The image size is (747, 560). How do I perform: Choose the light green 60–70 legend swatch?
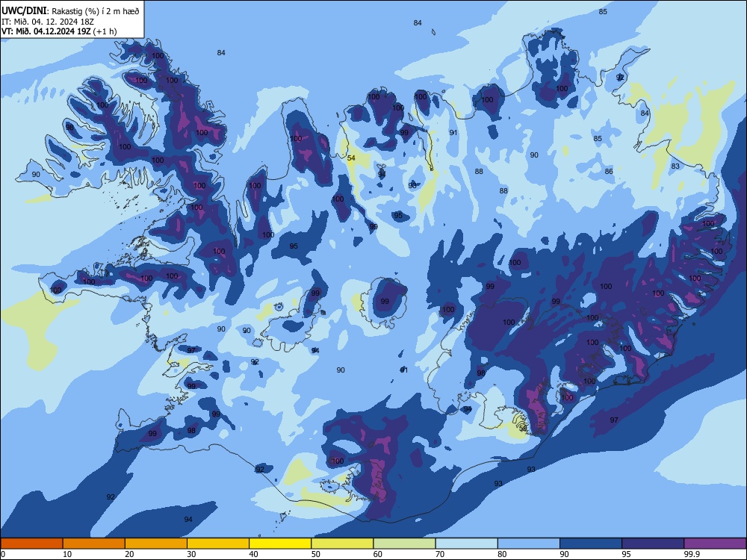[x=404, y=544]
